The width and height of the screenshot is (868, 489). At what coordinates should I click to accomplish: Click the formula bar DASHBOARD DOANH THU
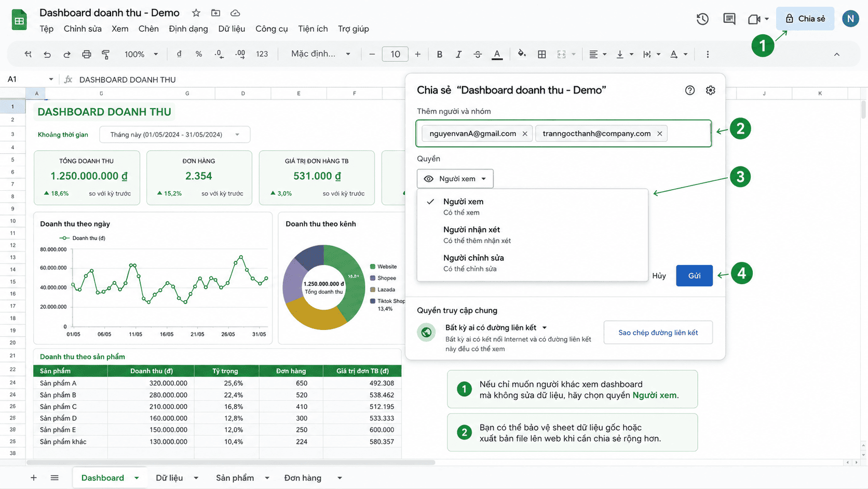[x=128, y=80]
